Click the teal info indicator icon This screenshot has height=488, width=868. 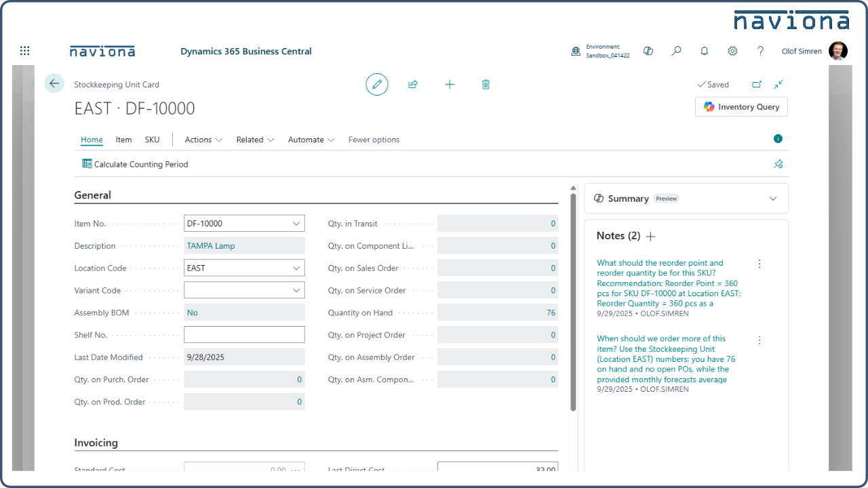click(x=778, y=139)
